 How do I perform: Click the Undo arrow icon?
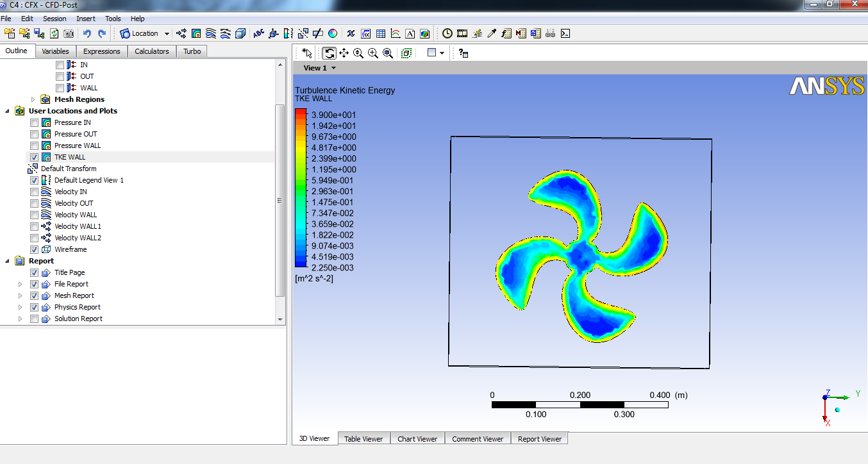(87, 33)
